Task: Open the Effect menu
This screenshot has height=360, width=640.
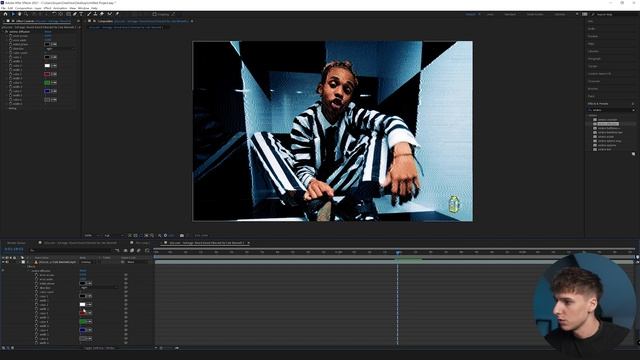Action: [x=47, y=8]
